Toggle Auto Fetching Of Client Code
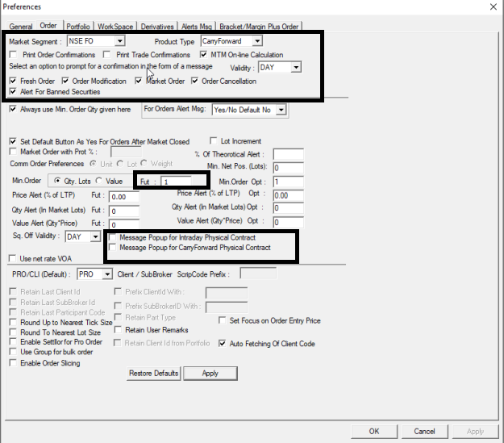This screenshot has width=504, height=443. pyautogui.click(x=223, y=343)
